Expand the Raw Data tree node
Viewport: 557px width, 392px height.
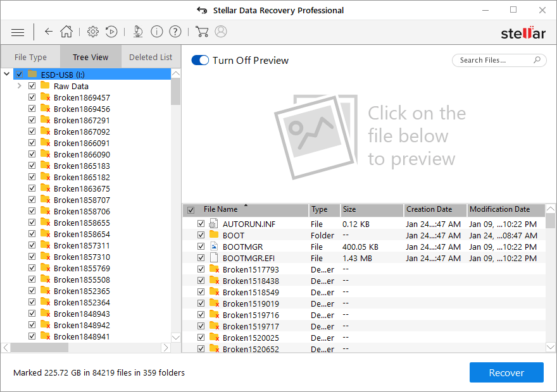point(20,86)
